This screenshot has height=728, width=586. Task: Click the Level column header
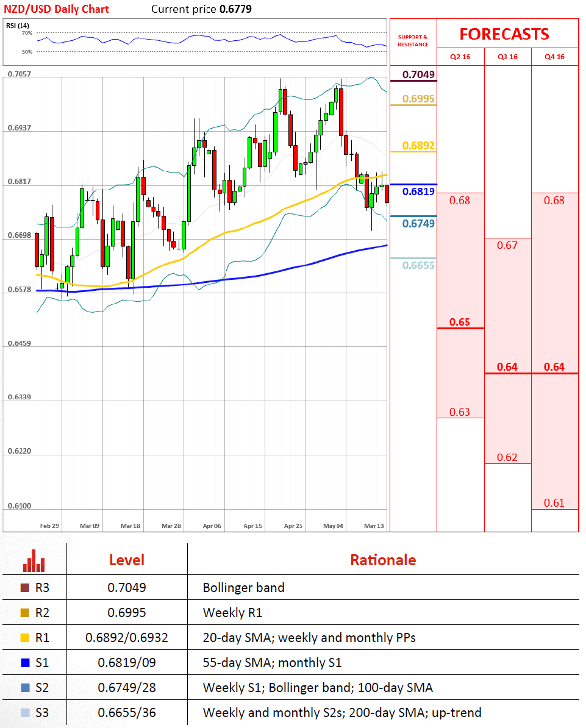(x=127, y=560)
